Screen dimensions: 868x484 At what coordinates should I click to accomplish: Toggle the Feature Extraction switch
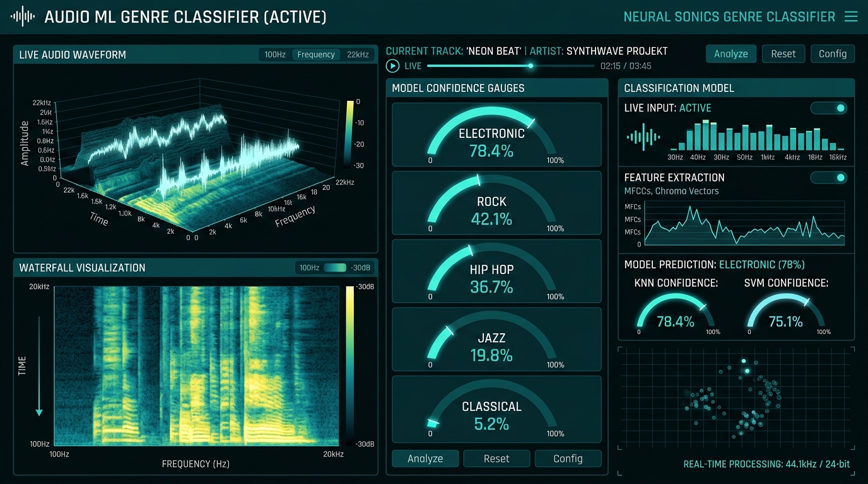pos(829,178)
